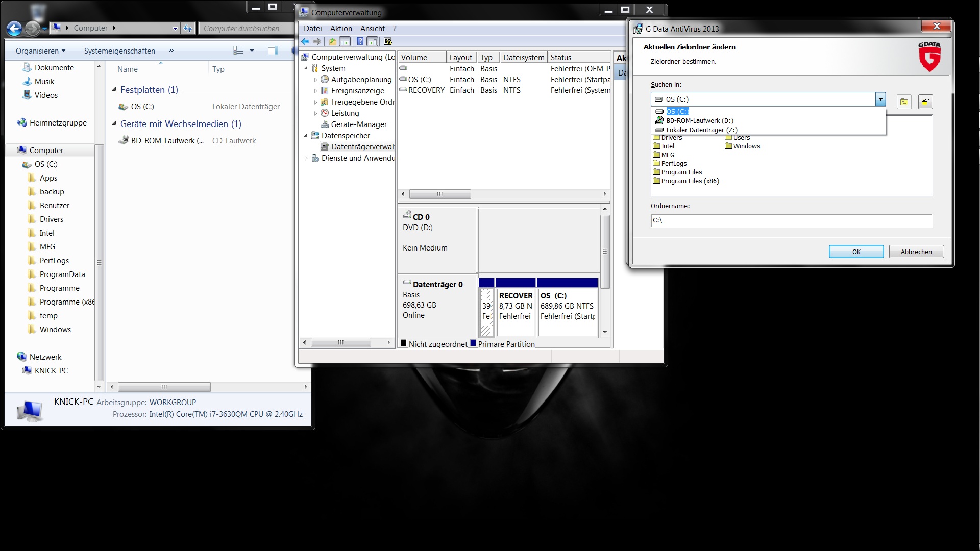980x551 pixels.
Task: Confirm the folder with OK
Action: tap(856, 252)
